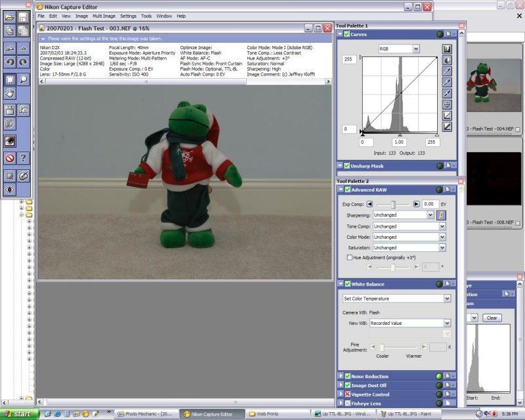The height and width of the screenshot is (420, 525).
Task: Select the Zoom magnifier tool
Action: (23, 79)
